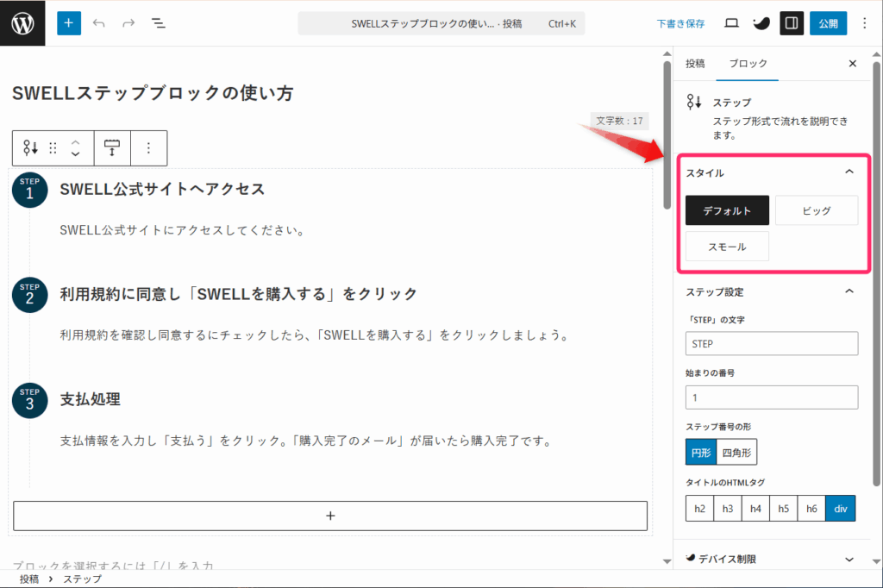The image size is (883, 588).
Task: Toggle the settings sidebar panel icon
Action: [x=792, y=23]
